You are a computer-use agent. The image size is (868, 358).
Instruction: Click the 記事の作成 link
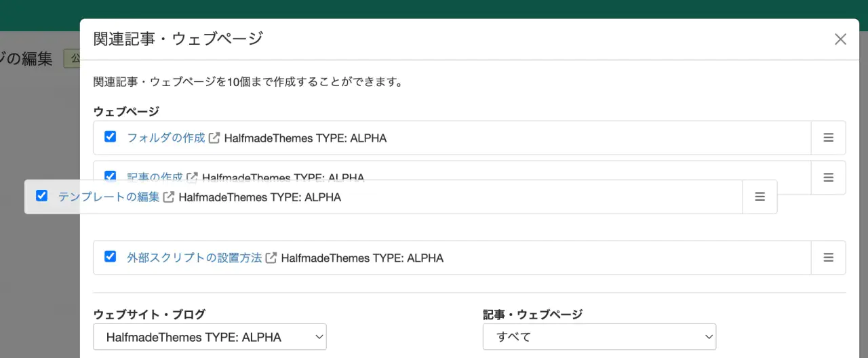[155, 176]
